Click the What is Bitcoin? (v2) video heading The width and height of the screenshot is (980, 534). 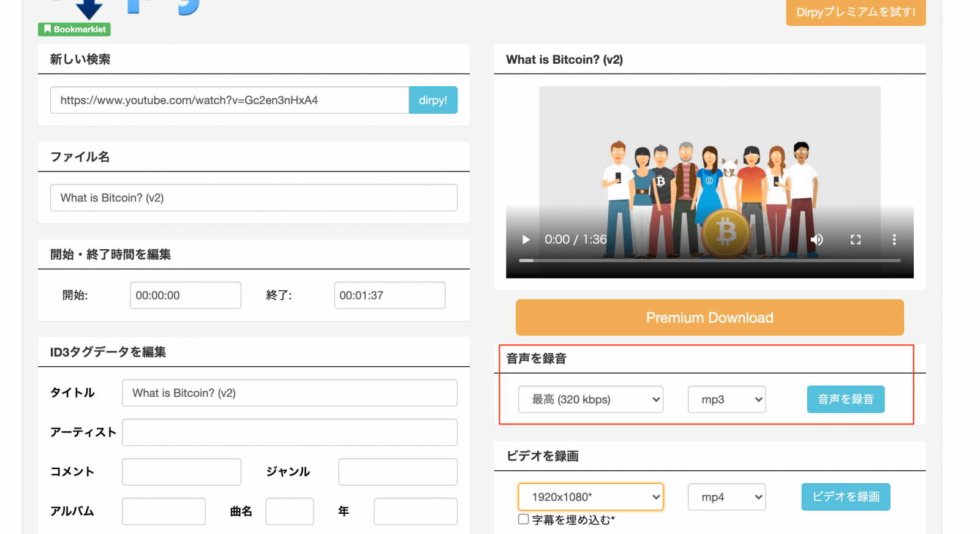pyautogui.click(x=564, y=59)
